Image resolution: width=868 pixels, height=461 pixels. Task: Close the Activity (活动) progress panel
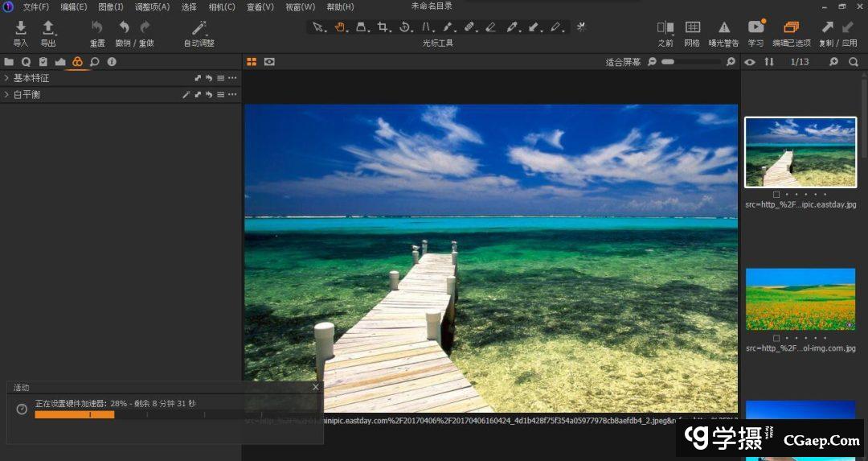(315, 387)
